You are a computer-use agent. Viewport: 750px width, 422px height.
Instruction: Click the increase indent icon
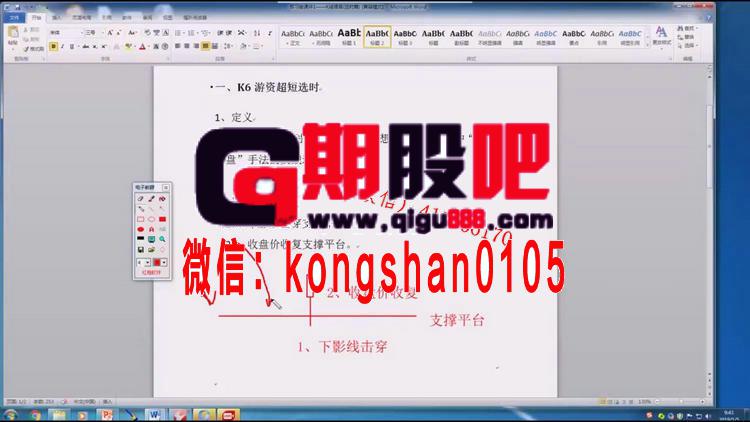pos(229,33)
